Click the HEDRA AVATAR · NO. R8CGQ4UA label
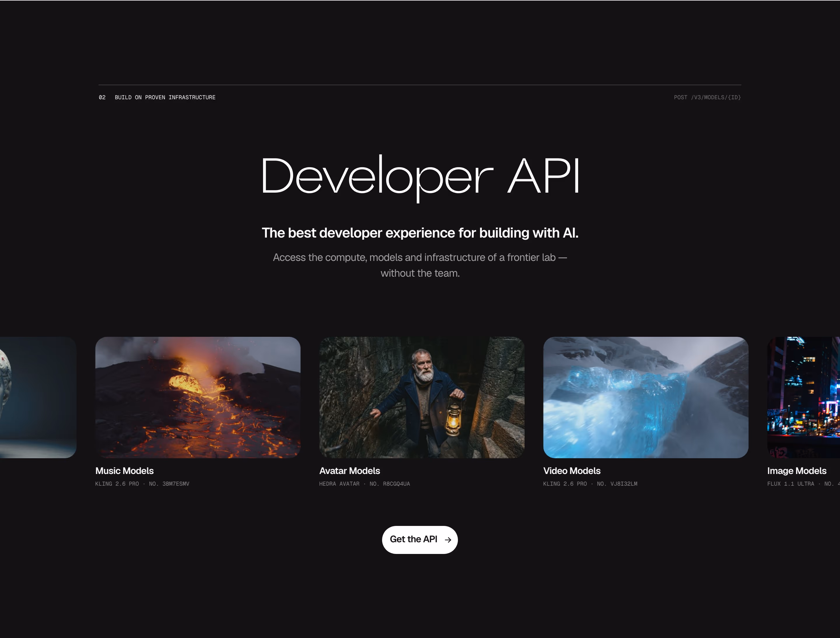Viewport: 840px width, 638px height. [x=365, y=484]
